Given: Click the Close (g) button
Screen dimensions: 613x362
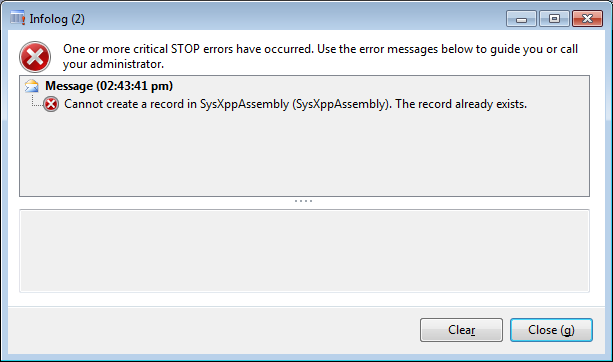Looking at the screenshot, I should click(x=551, y=330).
